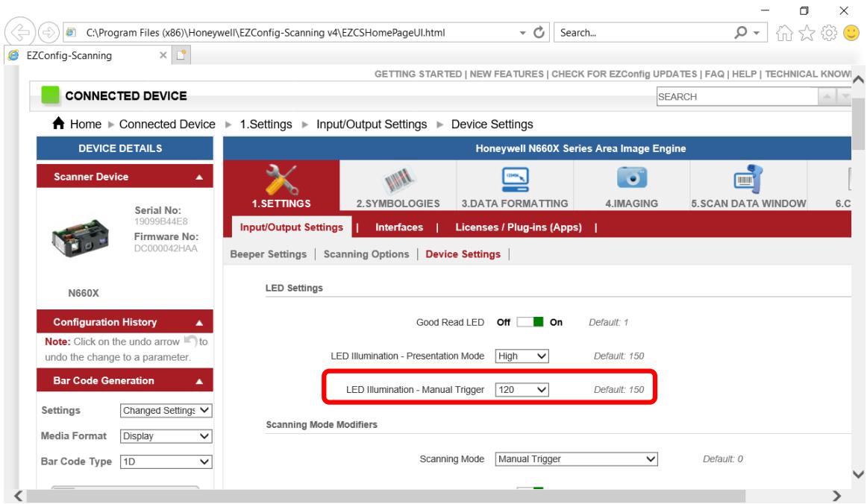The width and height of the screenshot is (867, 504).
Task: Click the browser Forward arrow
Action: click(48, 33)
